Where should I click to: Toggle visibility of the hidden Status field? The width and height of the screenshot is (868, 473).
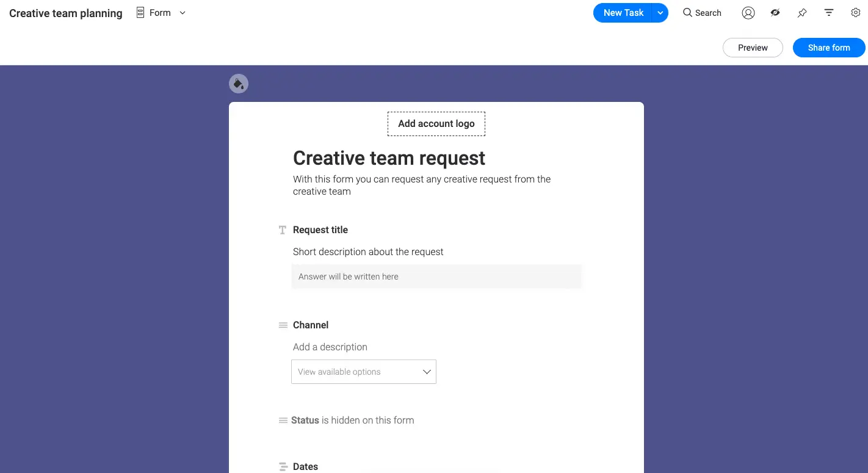283,420
